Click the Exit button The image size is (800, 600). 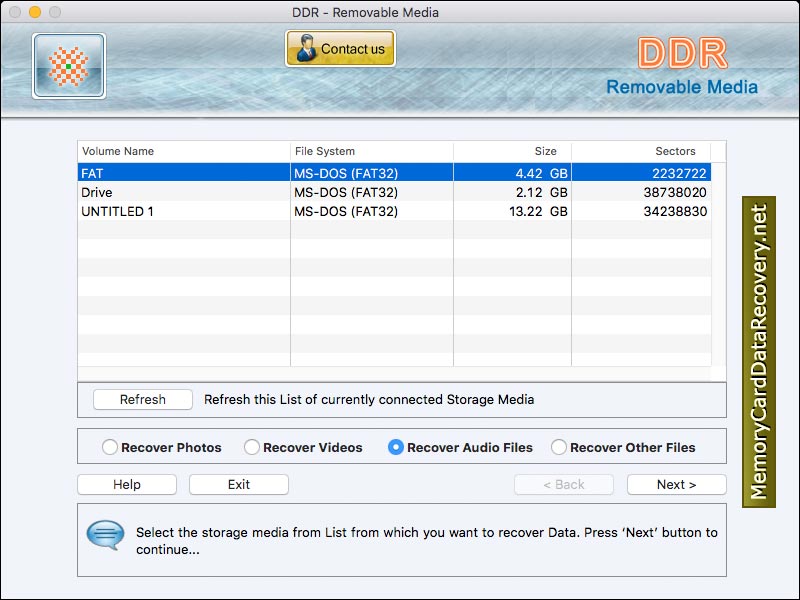(x=238, y=484)
